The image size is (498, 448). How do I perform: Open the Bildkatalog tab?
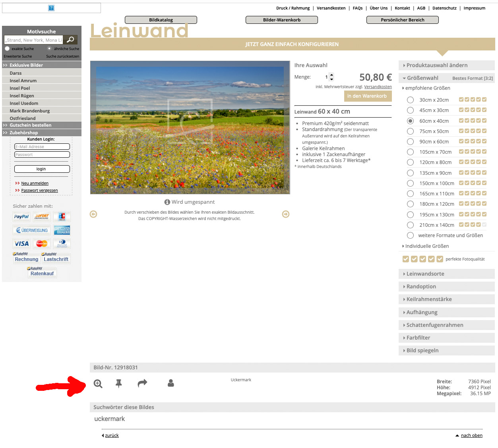click(x=161, y=20)
